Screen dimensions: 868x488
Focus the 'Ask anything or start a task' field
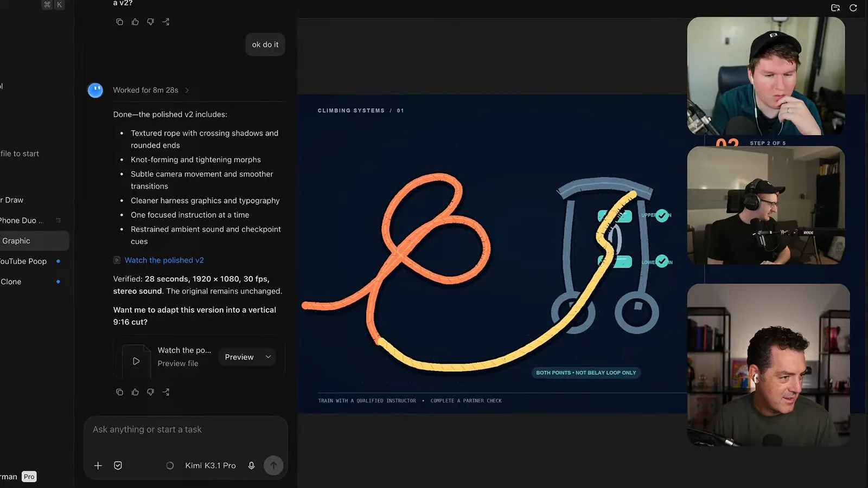tap(186, 429)
